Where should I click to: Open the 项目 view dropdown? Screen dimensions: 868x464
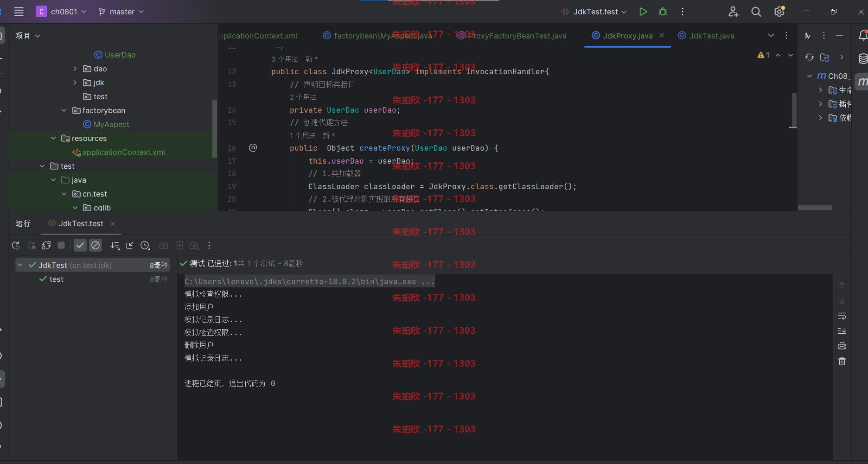coord(28,36)
